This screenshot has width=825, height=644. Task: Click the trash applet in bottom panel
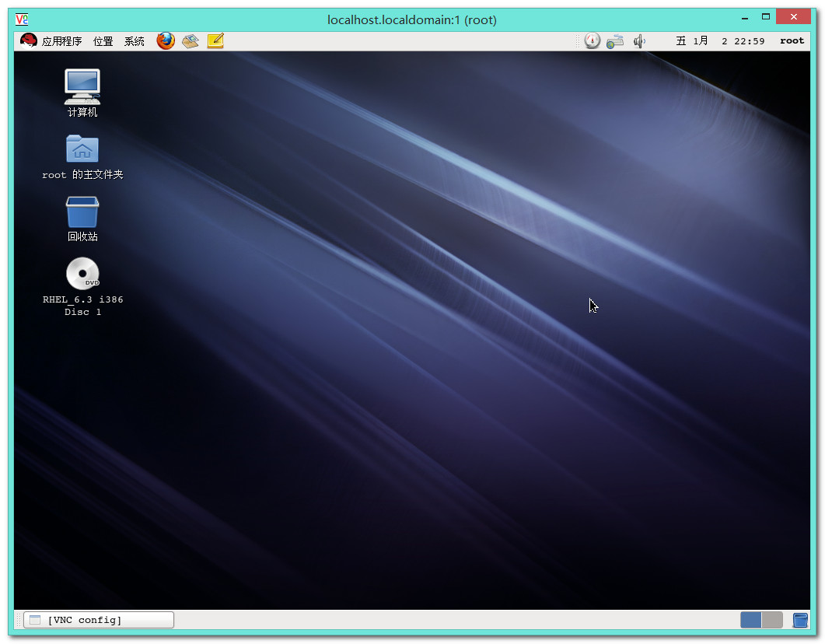[x=799, y=620]
